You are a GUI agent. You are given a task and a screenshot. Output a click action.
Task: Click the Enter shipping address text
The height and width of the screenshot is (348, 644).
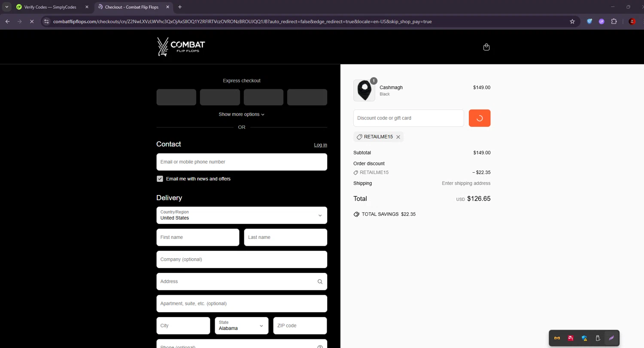coord(466,183)
